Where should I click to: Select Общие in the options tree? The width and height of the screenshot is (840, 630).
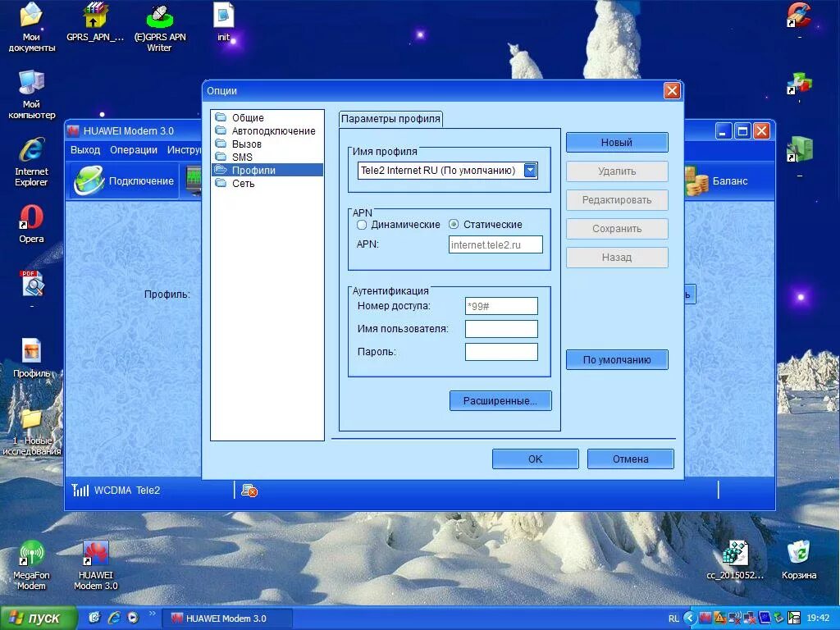[248, 118]
